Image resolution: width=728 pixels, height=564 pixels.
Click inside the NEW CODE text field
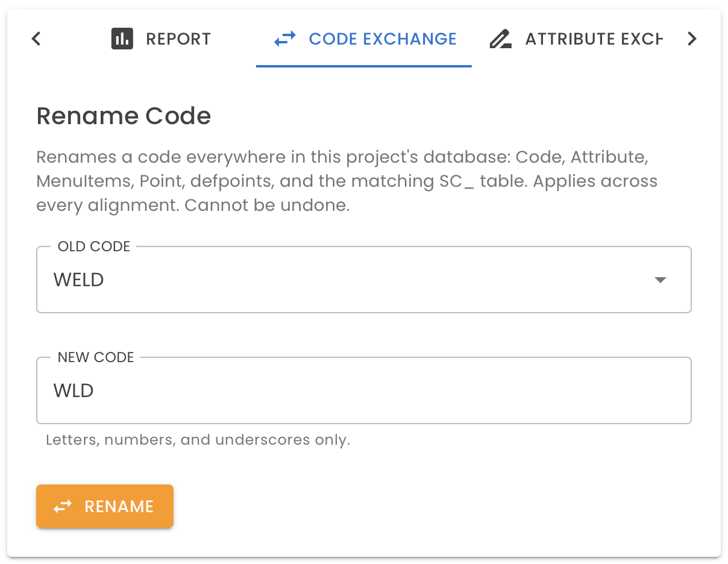tap(364, 390)
